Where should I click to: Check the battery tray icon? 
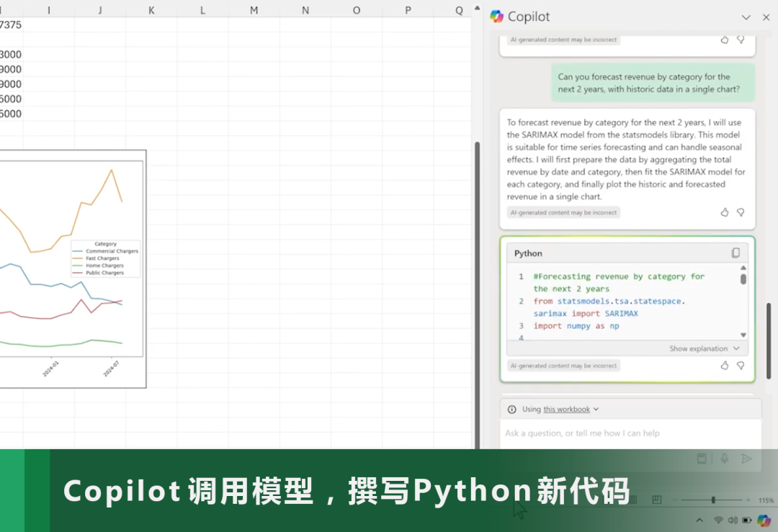click(747, 520)
